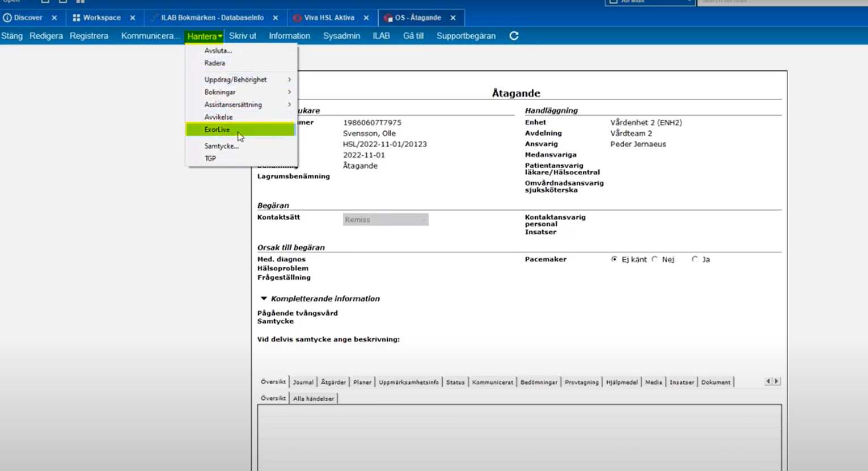Open the Skriv ut menu
This screenshot has height=471, width=868.
pos(243,36)
